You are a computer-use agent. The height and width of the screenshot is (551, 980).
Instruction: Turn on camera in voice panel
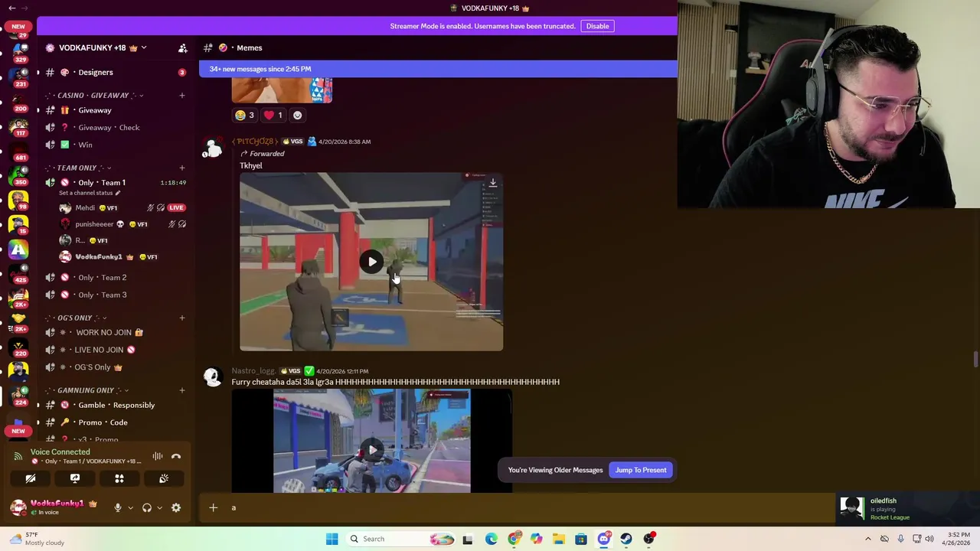pyautogui.click(x=31, y=478)
